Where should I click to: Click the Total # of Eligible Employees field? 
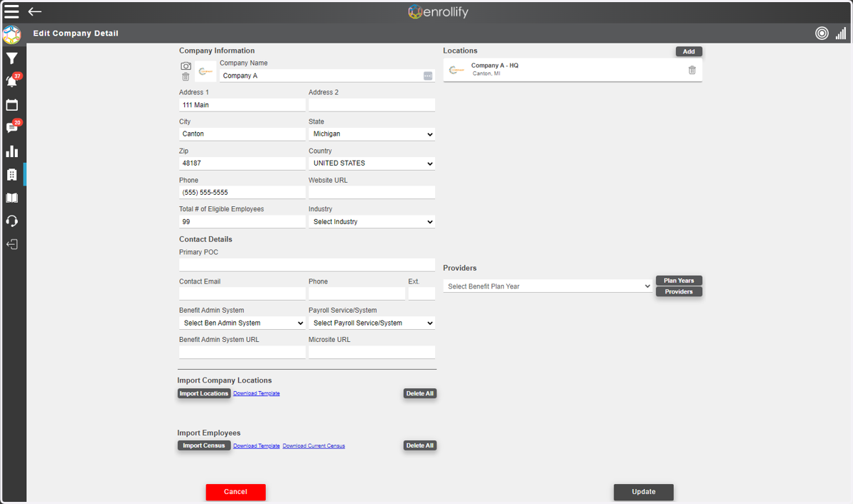pos(242,222)
